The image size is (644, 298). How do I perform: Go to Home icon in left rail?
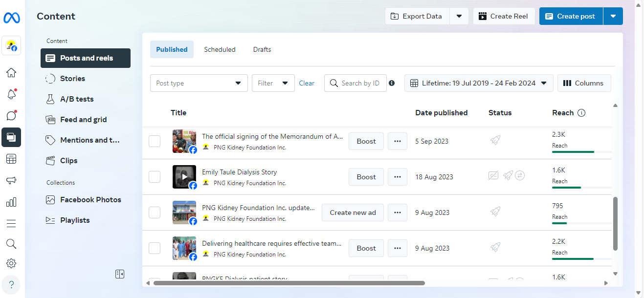pos(11,73)
